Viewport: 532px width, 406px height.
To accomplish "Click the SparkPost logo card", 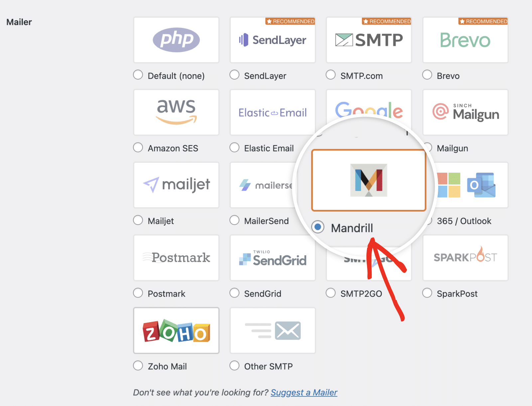I will point(465,258).
